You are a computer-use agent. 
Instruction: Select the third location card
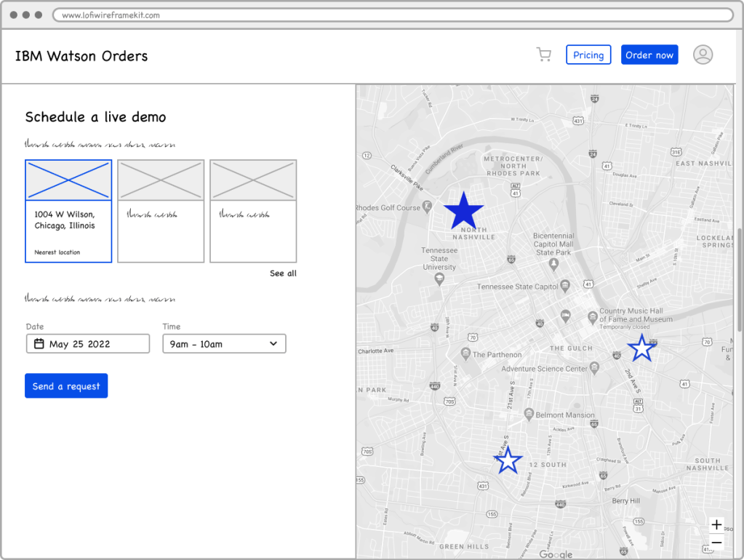pyautogui.click(x=253, y=211)
